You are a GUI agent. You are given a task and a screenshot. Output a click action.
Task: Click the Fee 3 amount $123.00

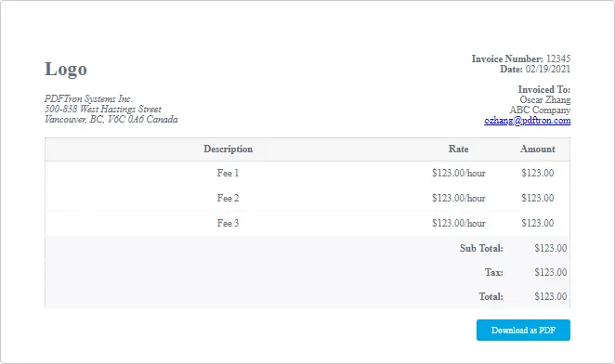tap(537, 223)
